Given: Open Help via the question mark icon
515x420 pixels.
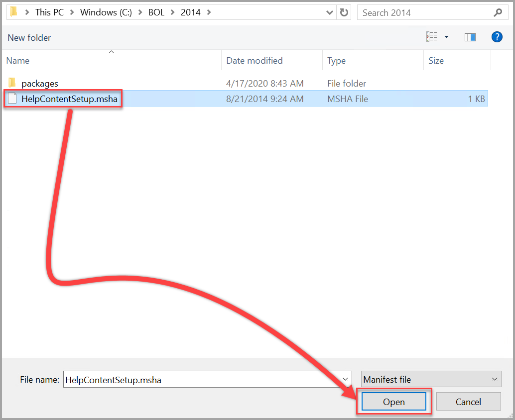Looking at the screenshot, I should click(497, 37).
